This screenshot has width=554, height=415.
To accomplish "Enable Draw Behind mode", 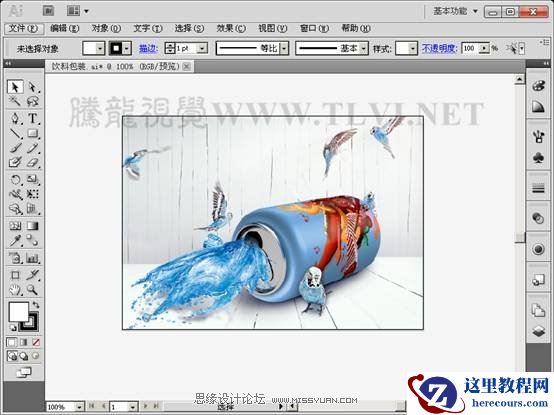I will (24, 356).
